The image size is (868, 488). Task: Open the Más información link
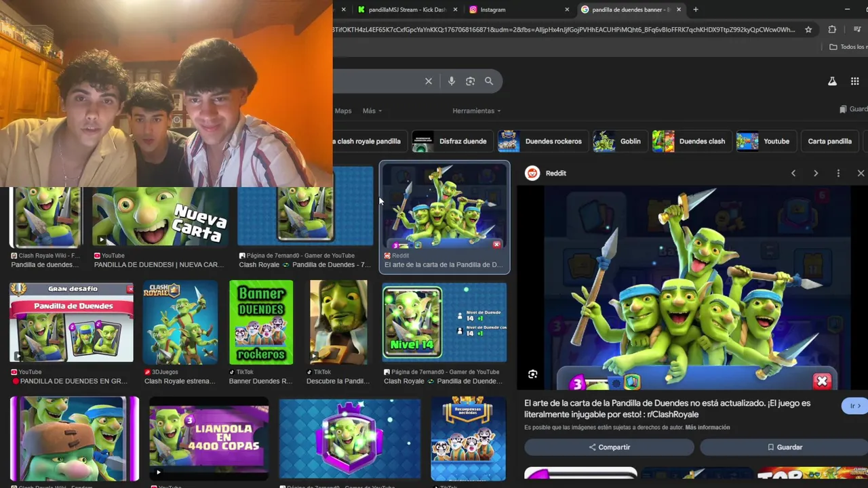pyautogui.click(x=707, y=428)
